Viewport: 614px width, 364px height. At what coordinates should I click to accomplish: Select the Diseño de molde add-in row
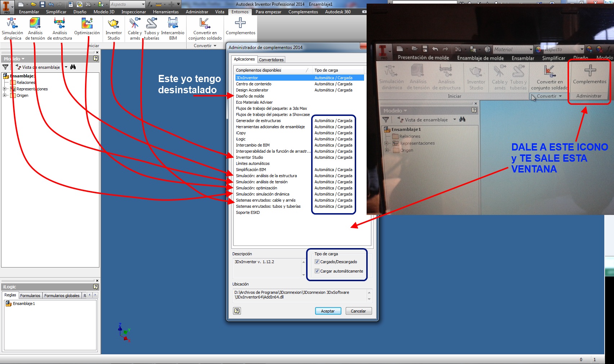click(299, 96)
